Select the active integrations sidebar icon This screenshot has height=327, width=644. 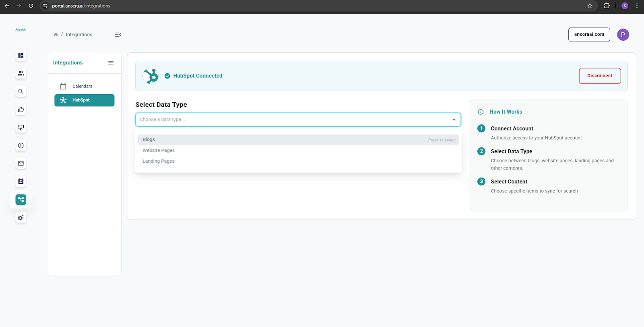(21, 199)
